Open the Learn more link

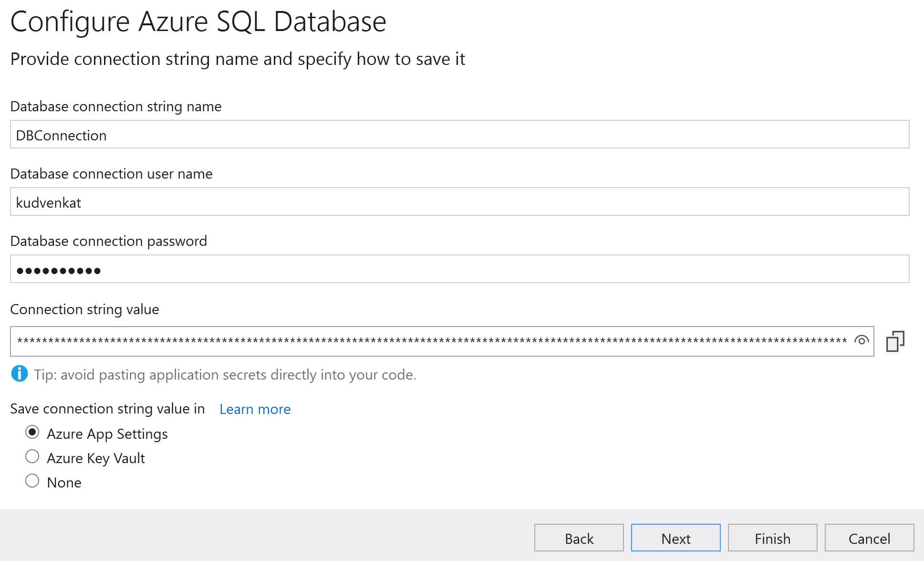[255, 409]
